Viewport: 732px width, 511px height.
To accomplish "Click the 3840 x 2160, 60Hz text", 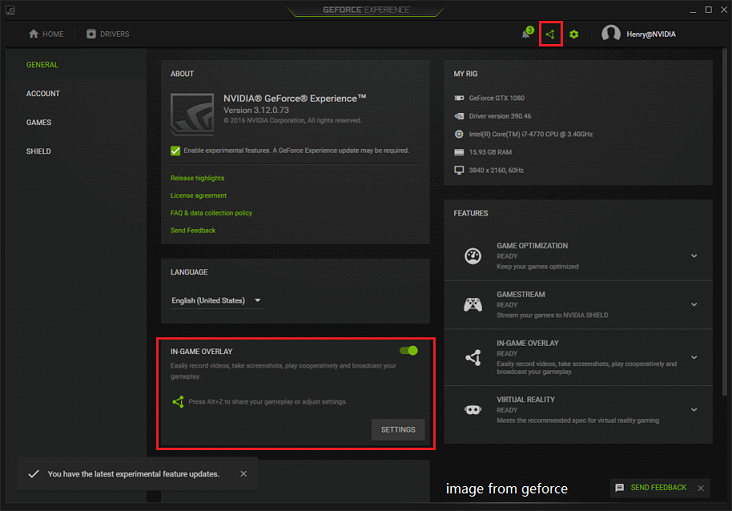I will [x=496, y=170].
